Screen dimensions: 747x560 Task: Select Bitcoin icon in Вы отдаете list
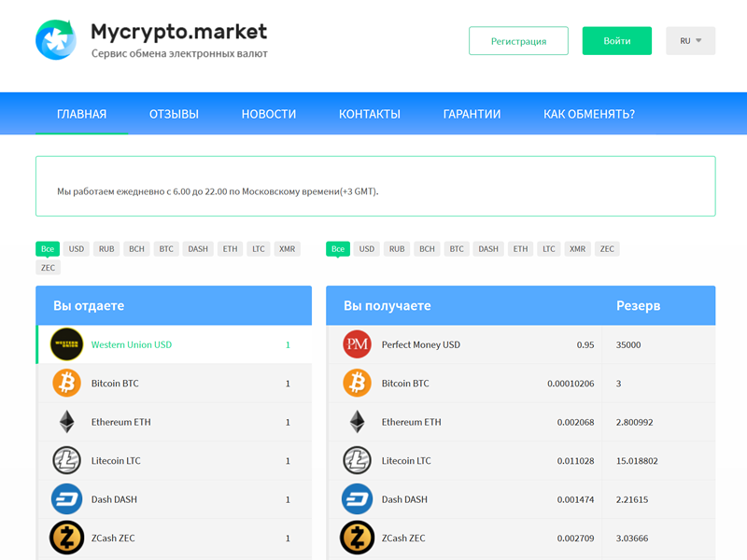pyautogui.click(x=66, y=383)
